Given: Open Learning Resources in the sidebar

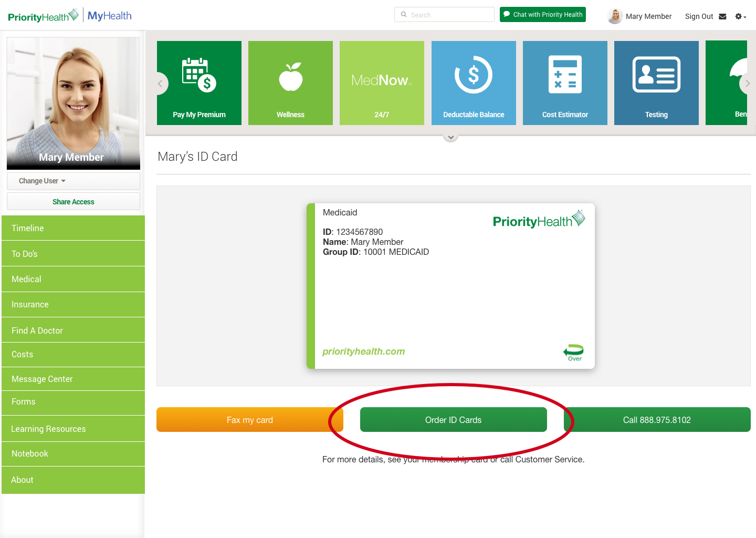Looking at the screenshot, I should pyautogui.click(x=73, y=429).
